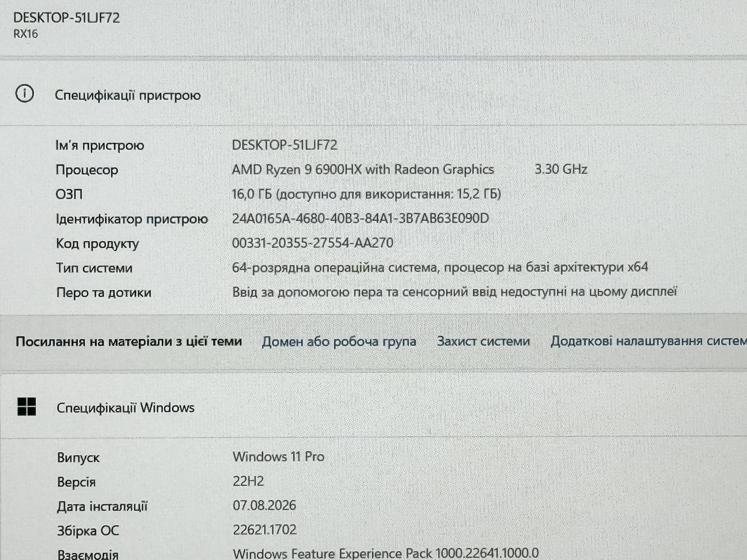
Task: Select the Версія value 22H2
Action: click(x=248, y=481)
